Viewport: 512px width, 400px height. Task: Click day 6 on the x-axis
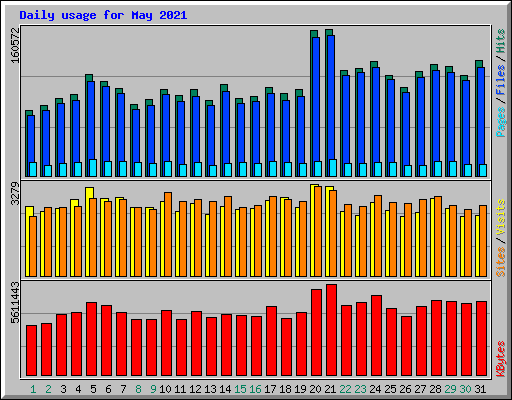pyautogui.click(x=108, y=389)
